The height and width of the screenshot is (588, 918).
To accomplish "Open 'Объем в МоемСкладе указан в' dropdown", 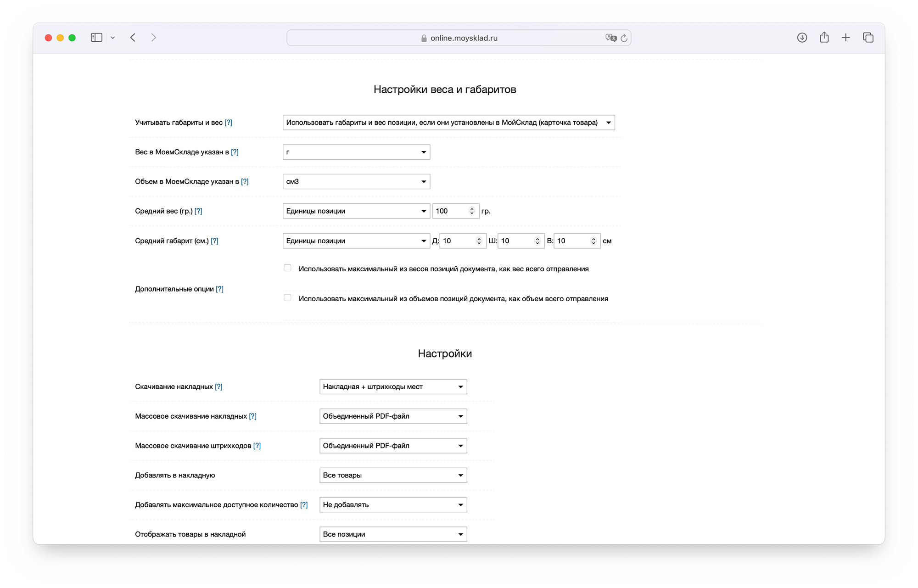I will [x=356, y=182].
